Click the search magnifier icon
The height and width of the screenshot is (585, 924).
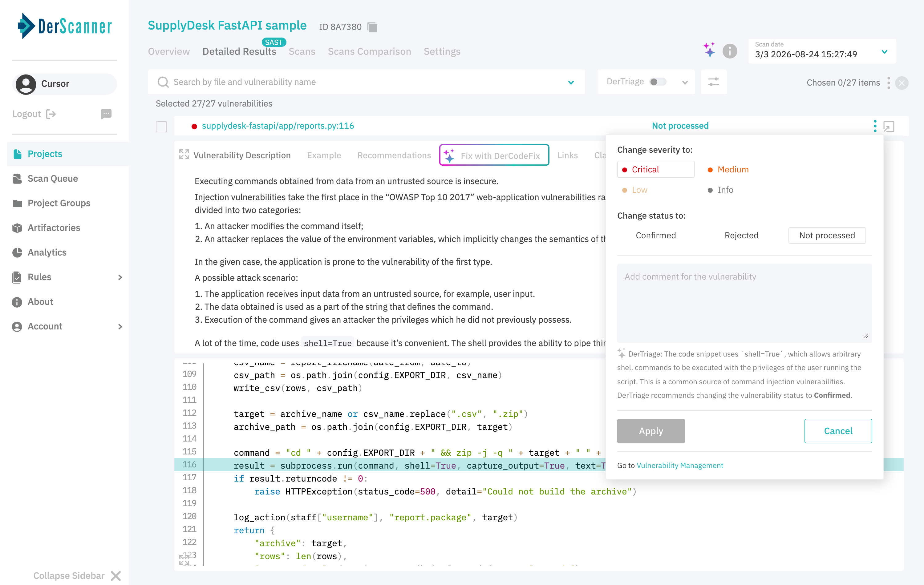pos(163,82)
